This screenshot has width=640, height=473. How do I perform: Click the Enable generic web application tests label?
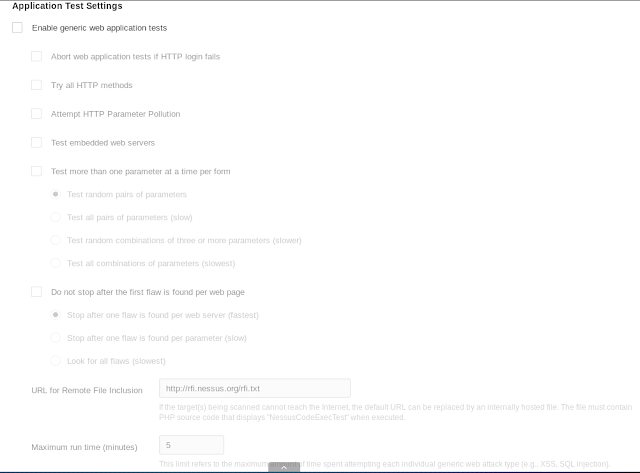(100, 28)
